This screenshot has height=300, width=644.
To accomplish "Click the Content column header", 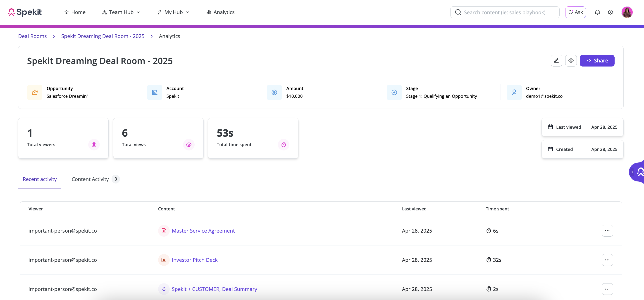I will [x=166, y=209].
